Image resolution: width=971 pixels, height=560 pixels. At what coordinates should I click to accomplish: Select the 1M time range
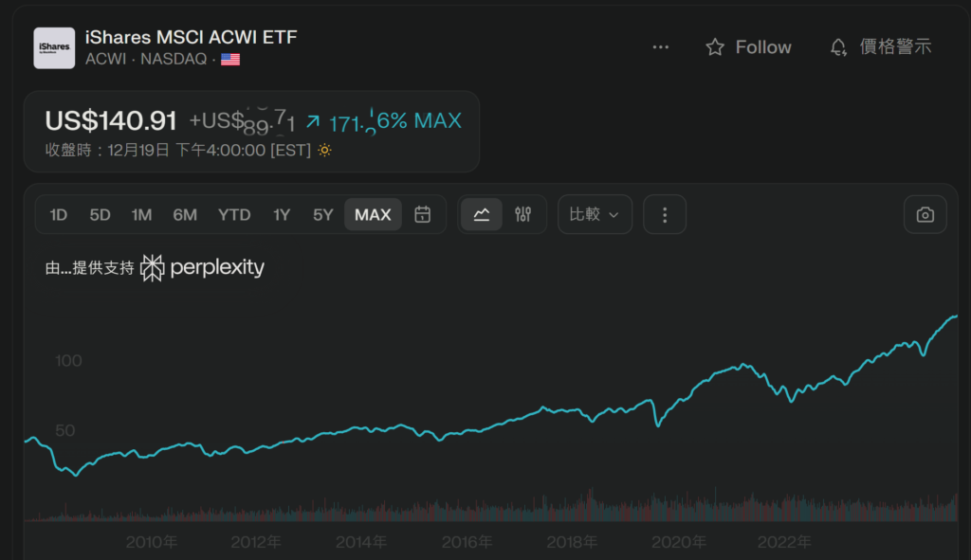[x=142, y=215]
